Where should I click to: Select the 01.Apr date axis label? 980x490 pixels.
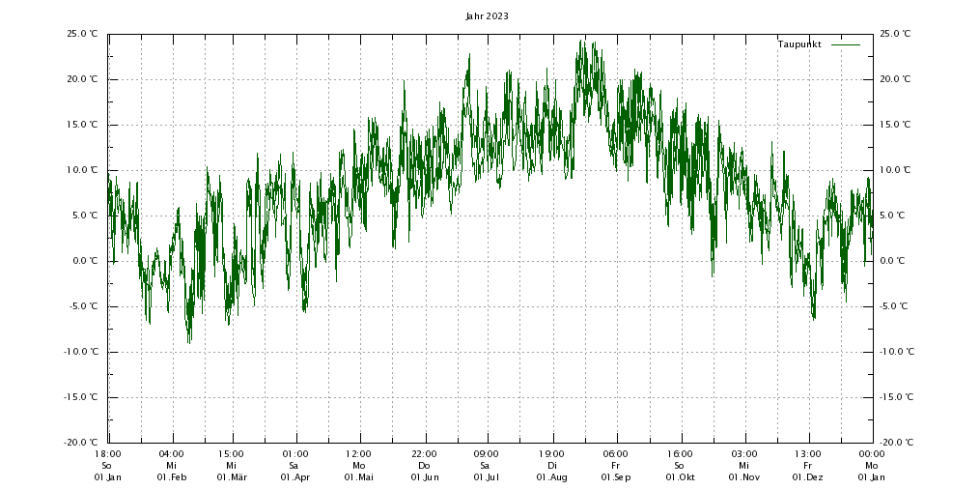coord(294,477)
